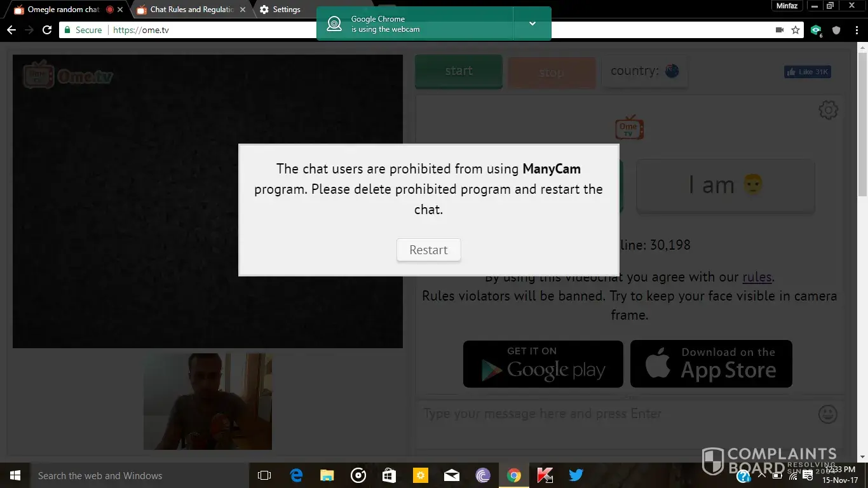868x488 pixels.
Task: Open the purple spiral BitTorrent taskbar icon
Action: click(x=483, y=475)
